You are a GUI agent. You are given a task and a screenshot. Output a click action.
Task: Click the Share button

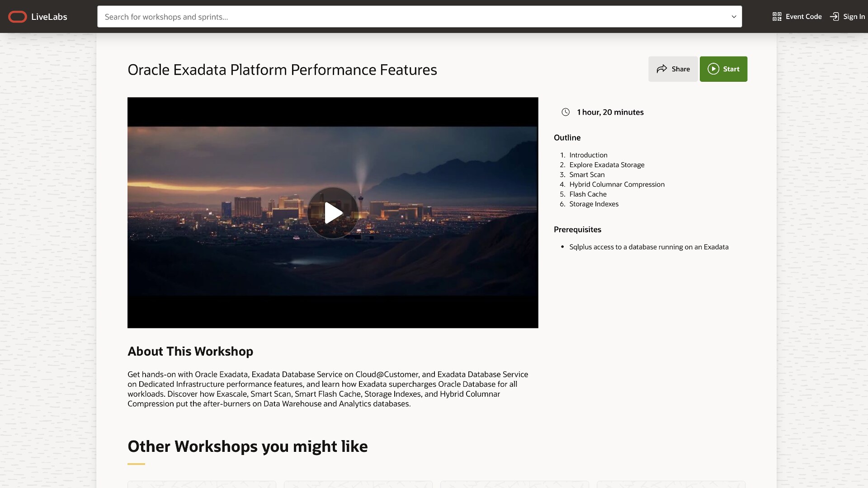(672, 69)
